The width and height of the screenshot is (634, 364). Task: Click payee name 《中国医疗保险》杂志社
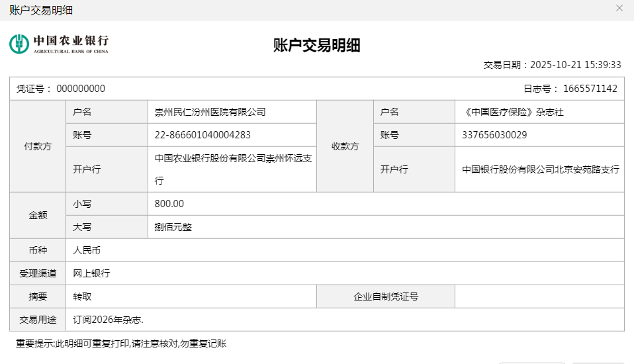(x=513, y=112)
